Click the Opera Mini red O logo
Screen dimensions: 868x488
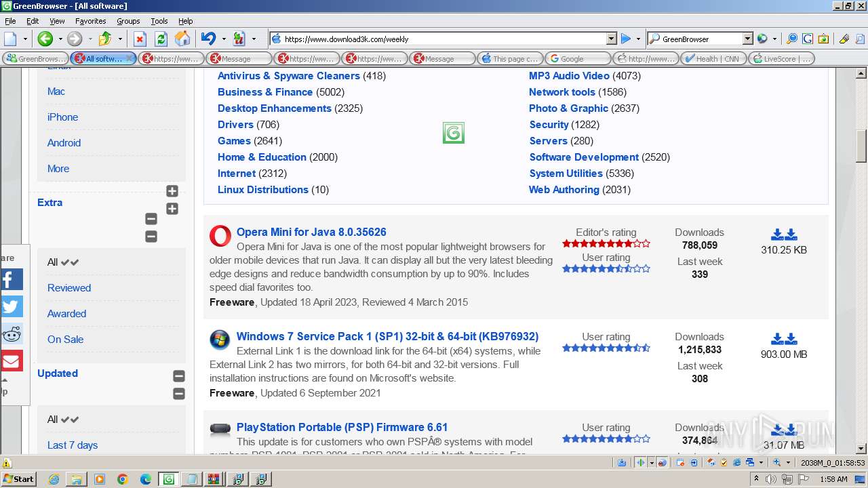coord(220,236)
